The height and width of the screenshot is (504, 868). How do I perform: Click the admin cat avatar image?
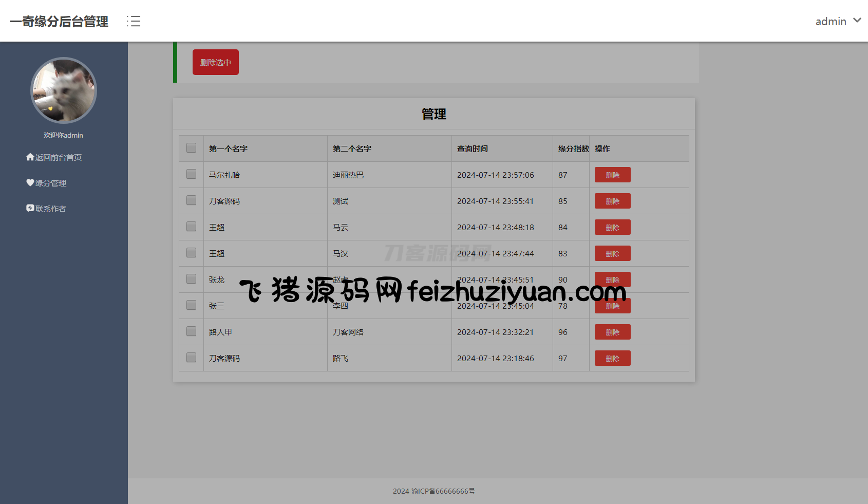[64, 90]
